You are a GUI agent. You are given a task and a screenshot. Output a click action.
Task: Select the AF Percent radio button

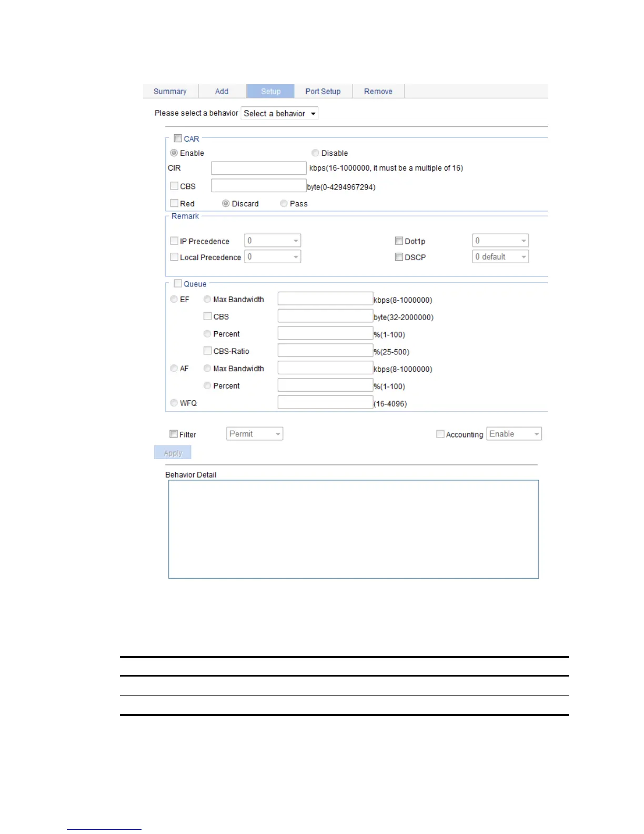207,385
